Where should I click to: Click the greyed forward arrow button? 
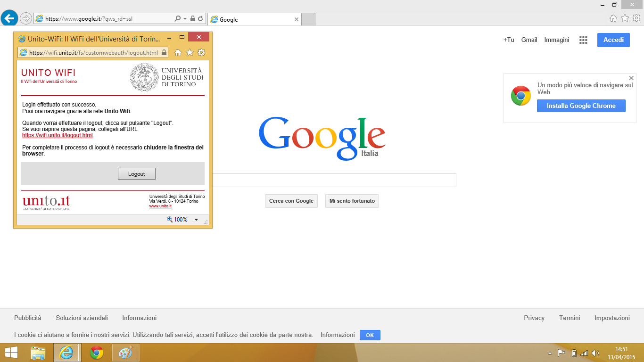click(x=26, y=18)
